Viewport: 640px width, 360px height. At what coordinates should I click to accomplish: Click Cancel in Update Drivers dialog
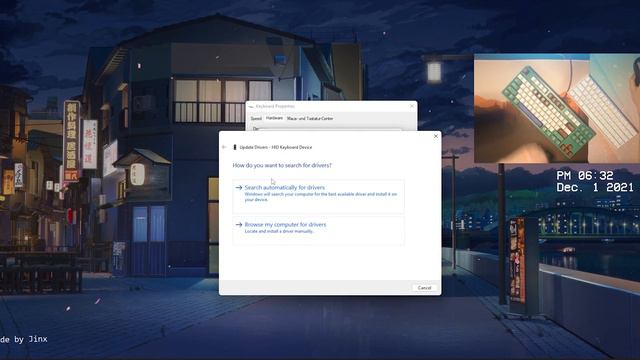(424, 288)
